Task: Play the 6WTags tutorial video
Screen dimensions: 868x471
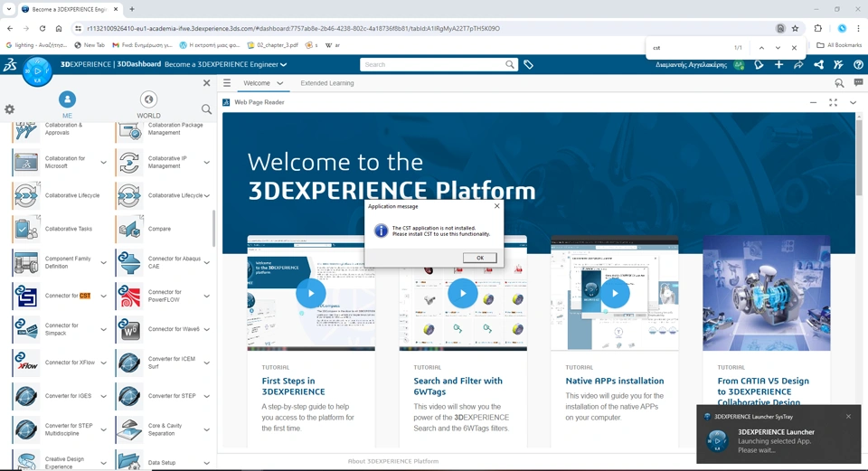Action: point(463,293)
